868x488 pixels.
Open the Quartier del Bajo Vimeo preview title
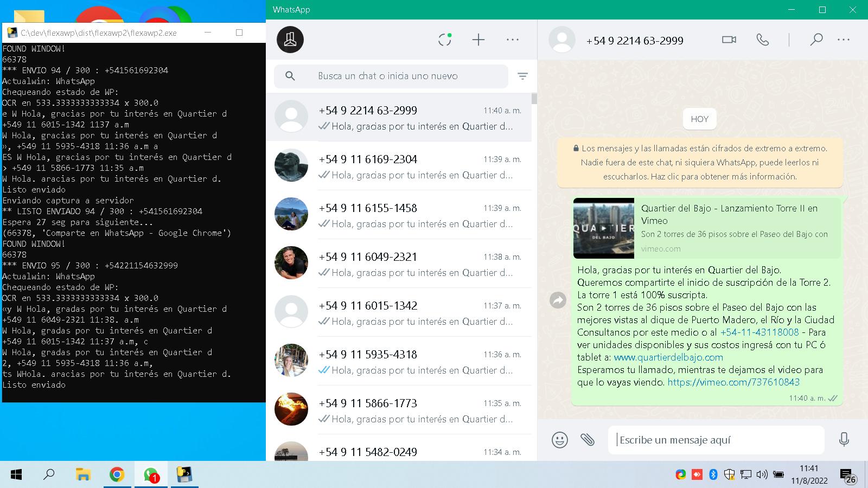click(729, 214)
